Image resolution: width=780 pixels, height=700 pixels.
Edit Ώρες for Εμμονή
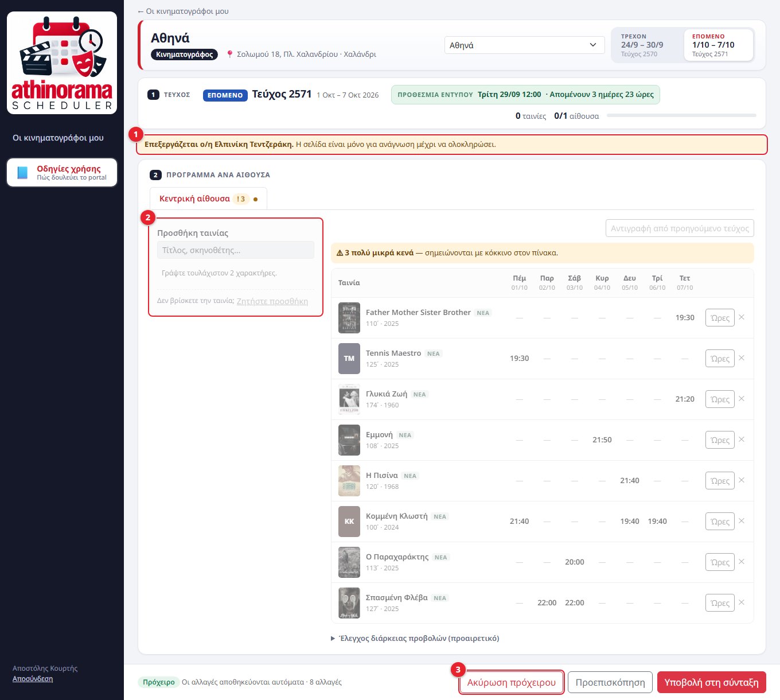click(720, 440)
